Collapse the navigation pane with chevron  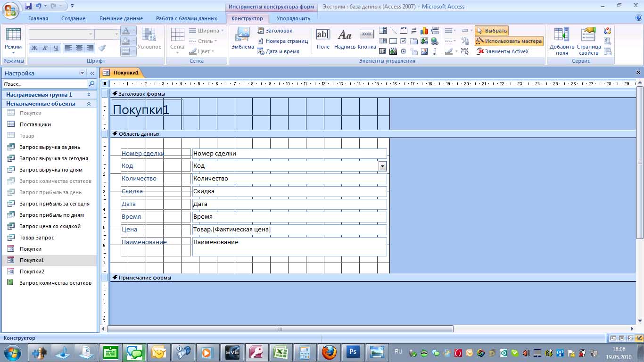pos(92,74)
